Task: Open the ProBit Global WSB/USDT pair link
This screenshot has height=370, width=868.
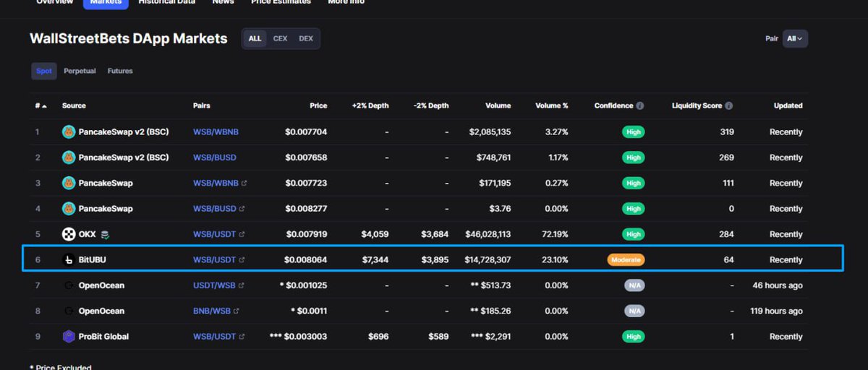Action: tap(214, 337)
